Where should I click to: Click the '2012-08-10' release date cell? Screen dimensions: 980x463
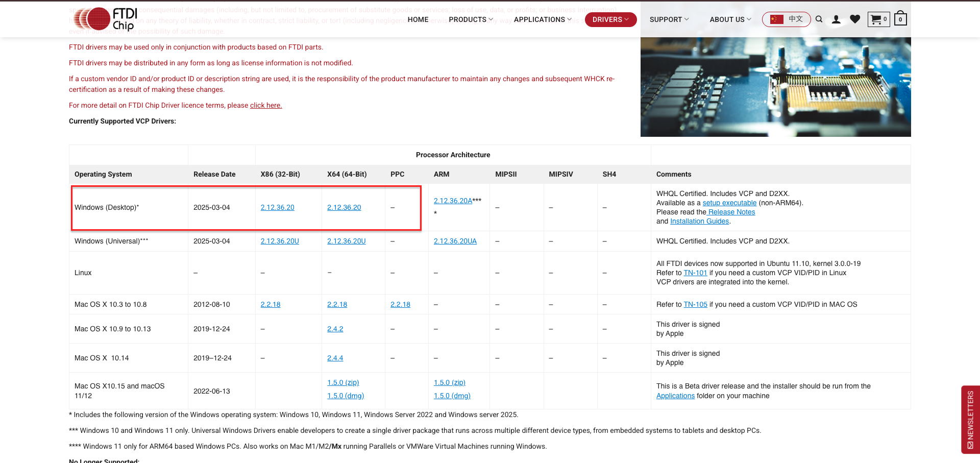(212, 304)
